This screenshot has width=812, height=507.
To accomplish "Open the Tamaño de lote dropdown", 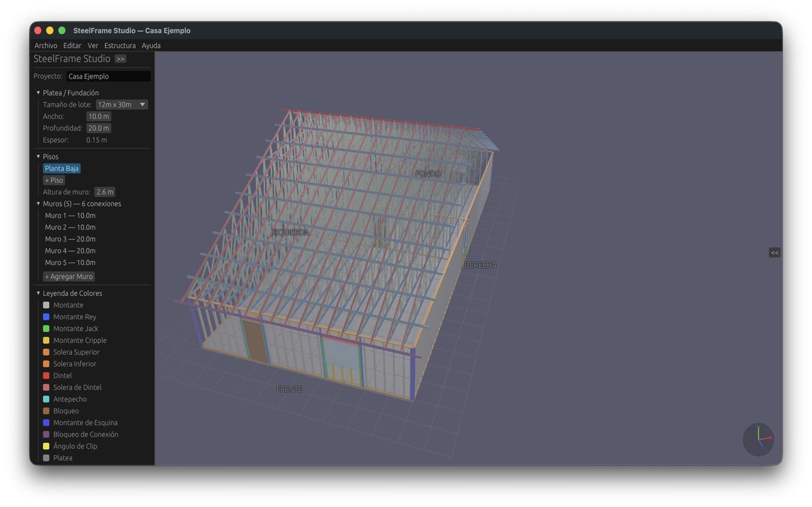I will coord(122,104).
